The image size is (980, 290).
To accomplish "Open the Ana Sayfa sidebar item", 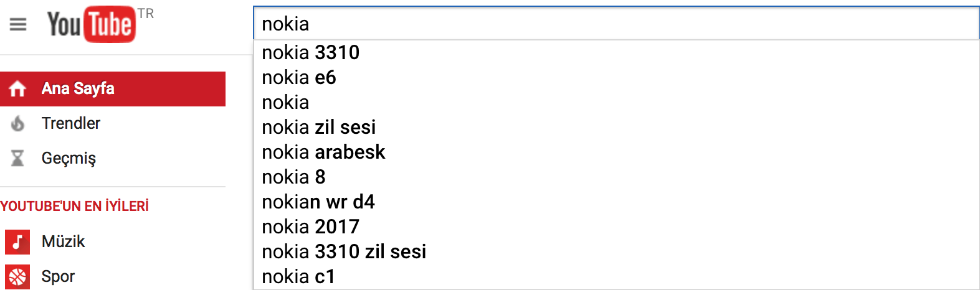I will pyautogui.click(x=78, y=89).
